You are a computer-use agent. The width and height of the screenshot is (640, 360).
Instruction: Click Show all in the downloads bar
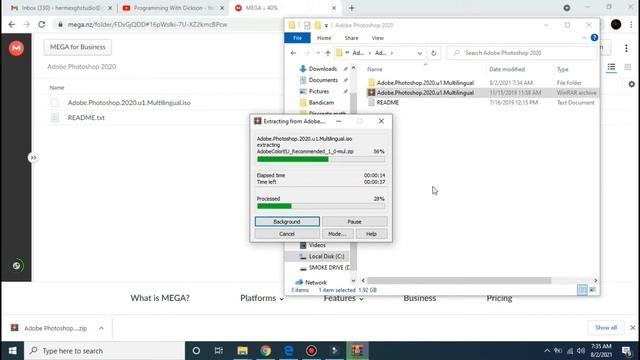pos(606,328)
